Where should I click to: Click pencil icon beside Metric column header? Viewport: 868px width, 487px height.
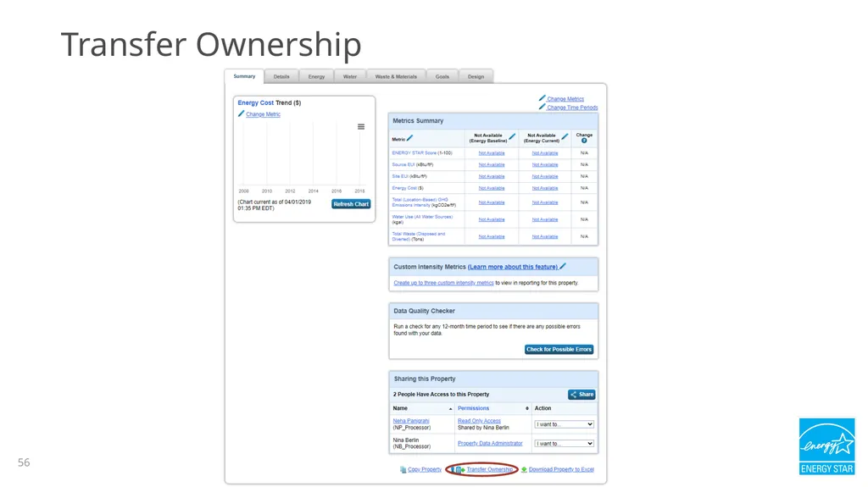409,138
